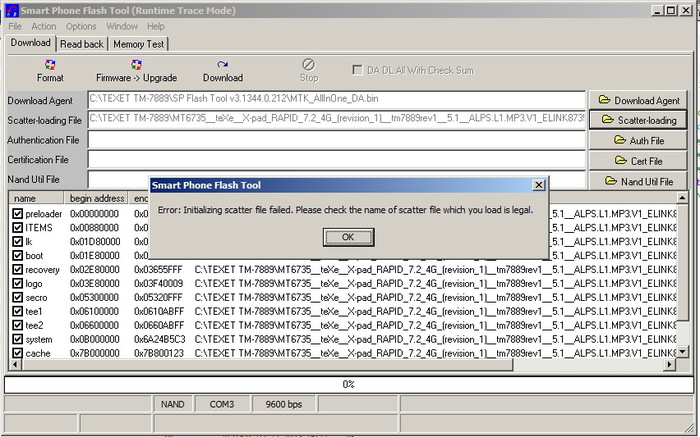Switch to the Read back tab
The image size is (700, 437).
coord(81,44)
